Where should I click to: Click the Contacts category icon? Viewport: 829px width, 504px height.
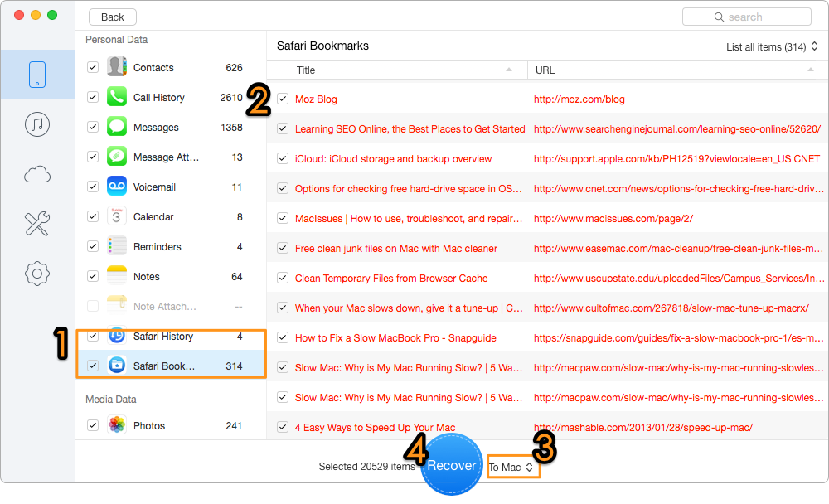click(x=117, y=67)
